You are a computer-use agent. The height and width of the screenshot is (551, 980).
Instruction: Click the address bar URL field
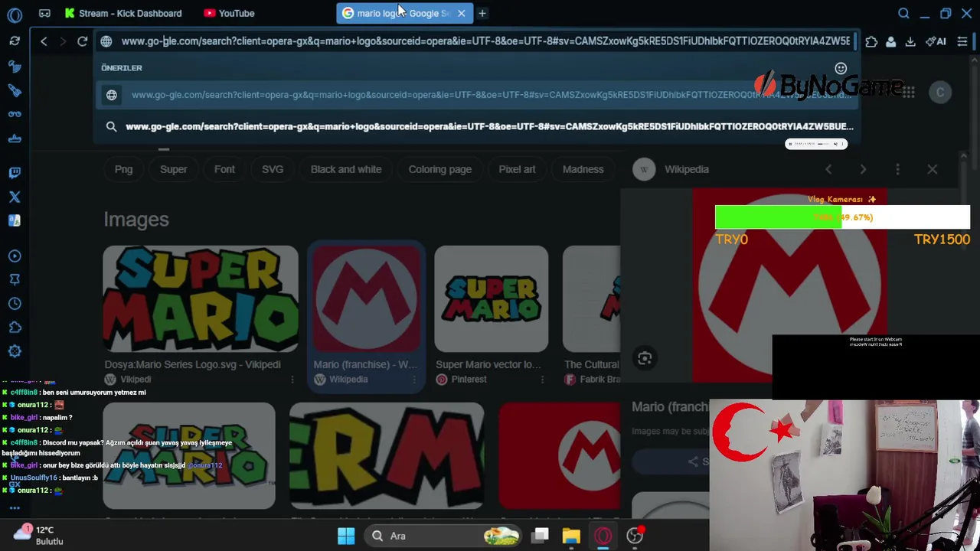485,41
